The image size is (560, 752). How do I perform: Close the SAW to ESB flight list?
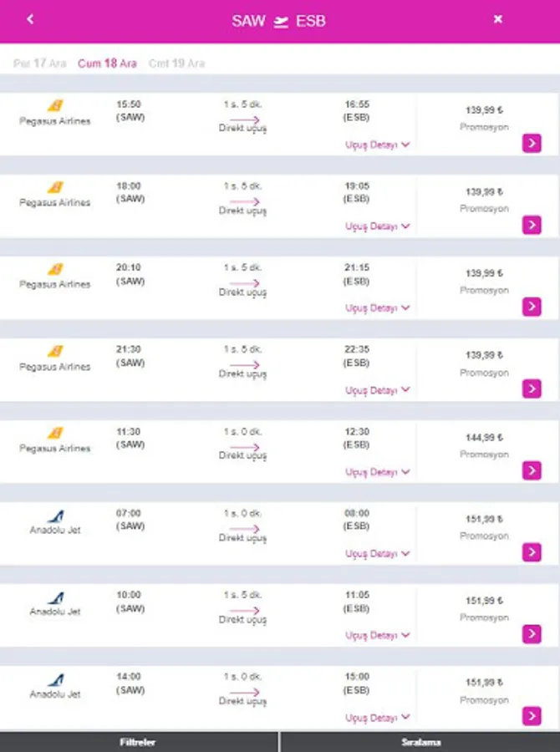click(498, 19)
